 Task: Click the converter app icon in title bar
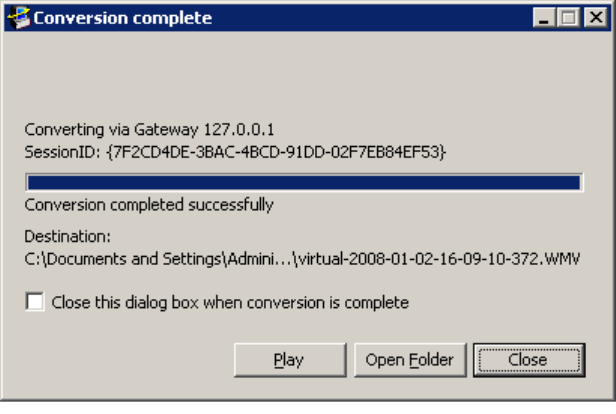tap(18, 18)
